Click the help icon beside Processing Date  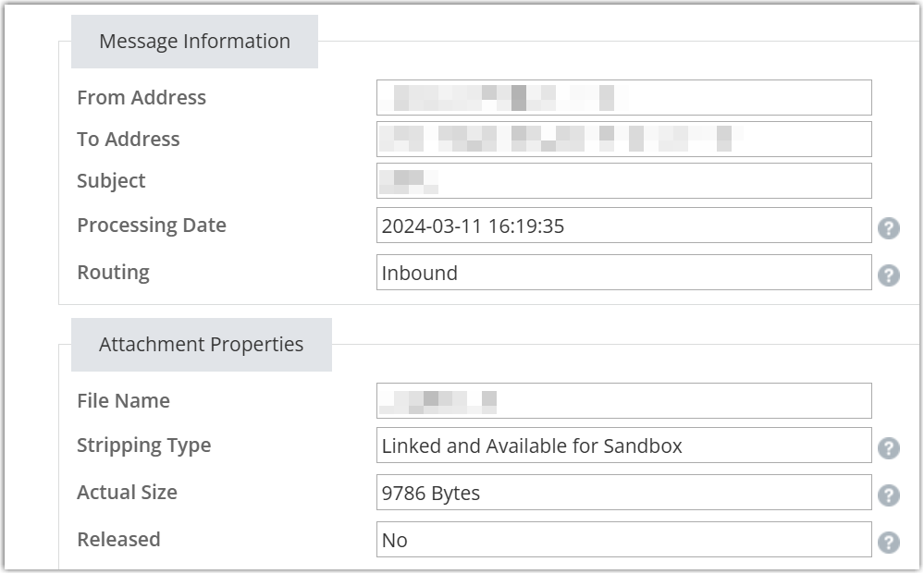[x=888, y=227]
